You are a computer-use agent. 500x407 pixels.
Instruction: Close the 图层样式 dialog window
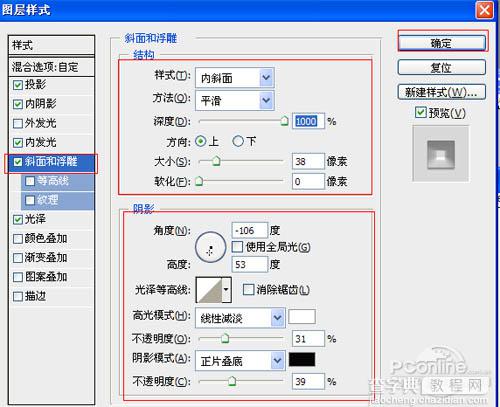[484, 10]
